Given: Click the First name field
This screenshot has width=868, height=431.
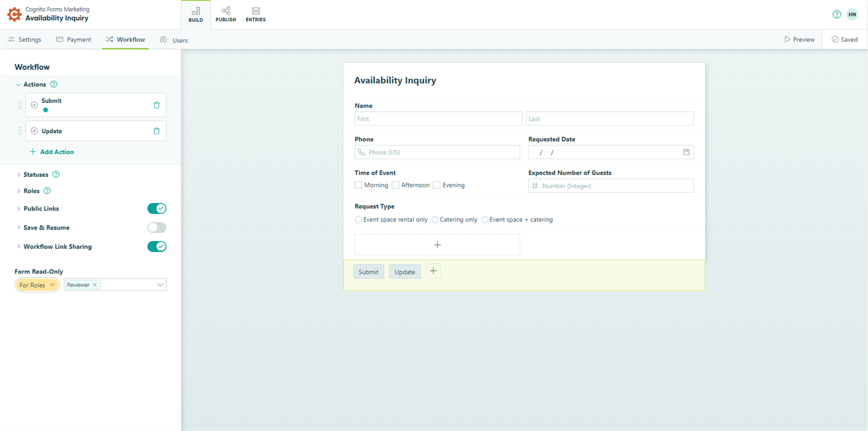Looking at the screenshot, I should coord(438,119).
